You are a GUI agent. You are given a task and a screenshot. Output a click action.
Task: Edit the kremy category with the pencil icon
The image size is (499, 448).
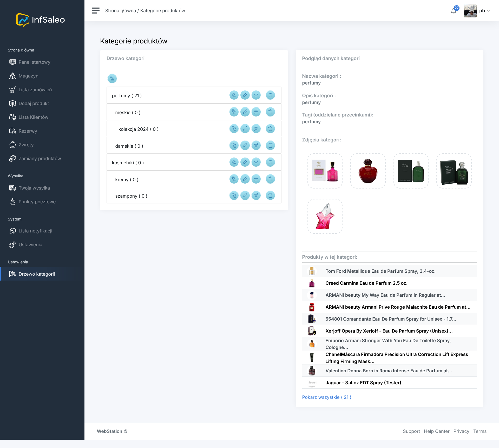click(245, 179)
